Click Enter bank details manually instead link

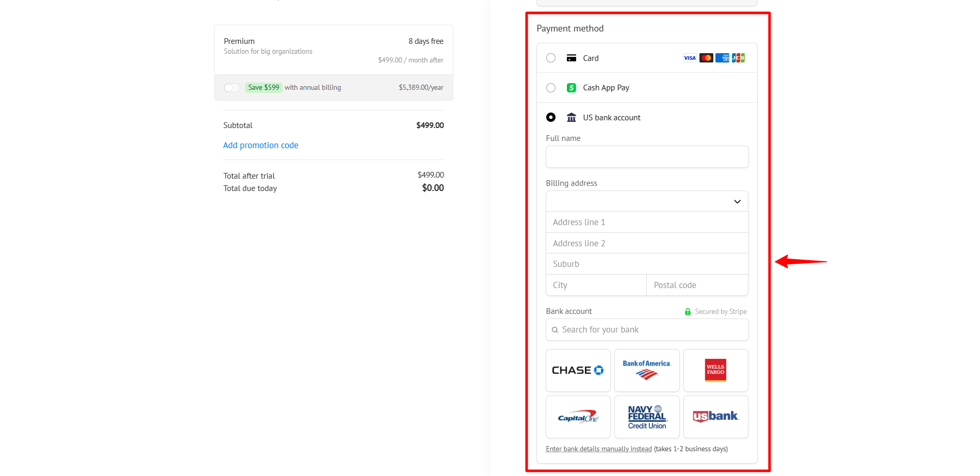point(599,449)
